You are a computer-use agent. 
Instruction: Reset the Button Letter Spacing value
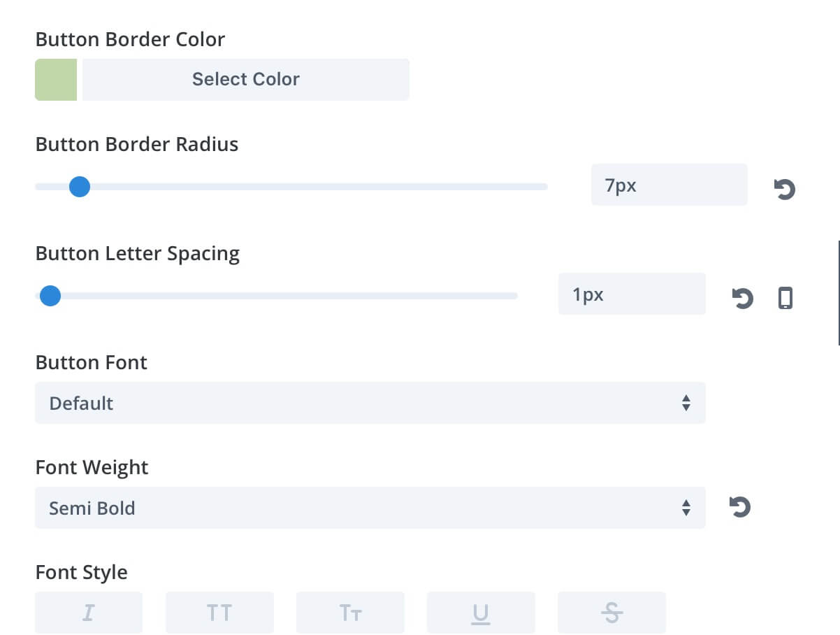pyautogui.click(x=742, y=299)
